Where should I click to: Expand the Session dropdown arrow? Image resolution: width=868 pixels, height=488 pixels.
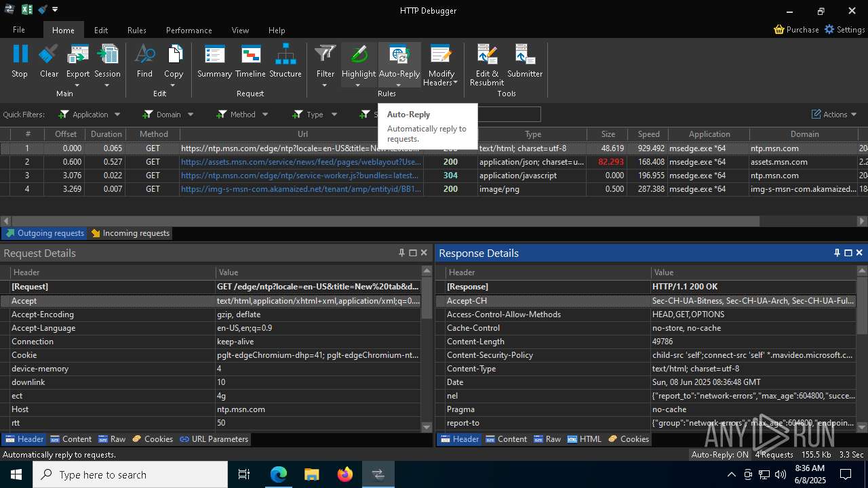(107, 85)
